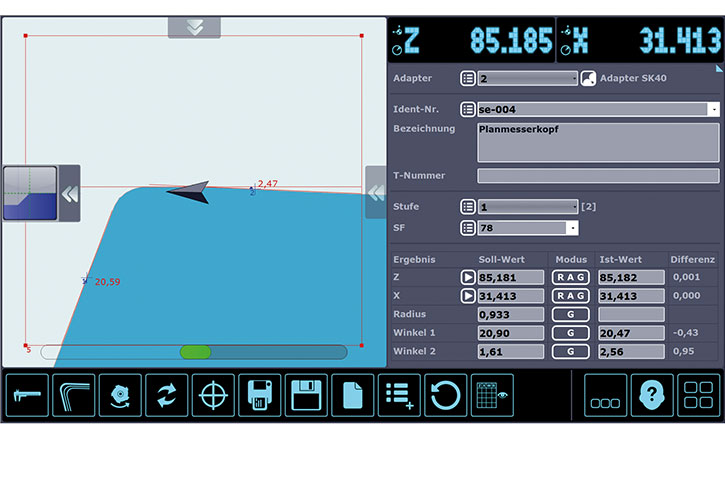Toggle the G mode for Winkel 2
The image size is (725, 480).
[571, 351]
